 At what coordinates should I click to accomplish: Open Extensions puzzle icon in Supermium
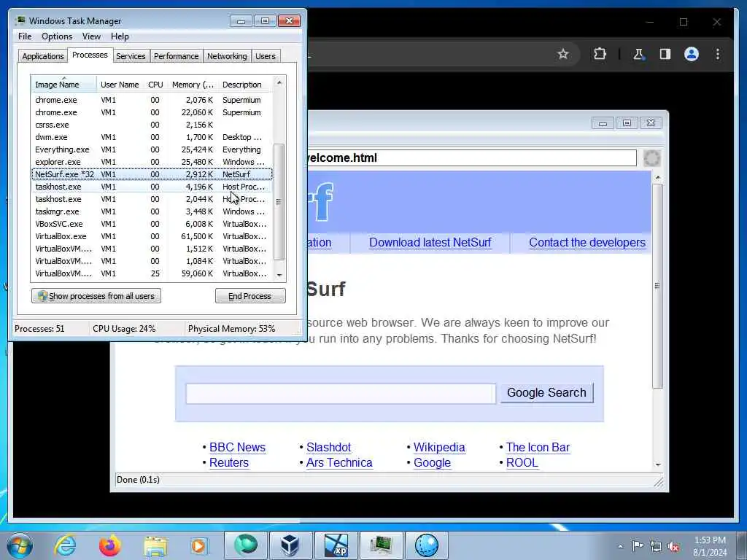600,54
